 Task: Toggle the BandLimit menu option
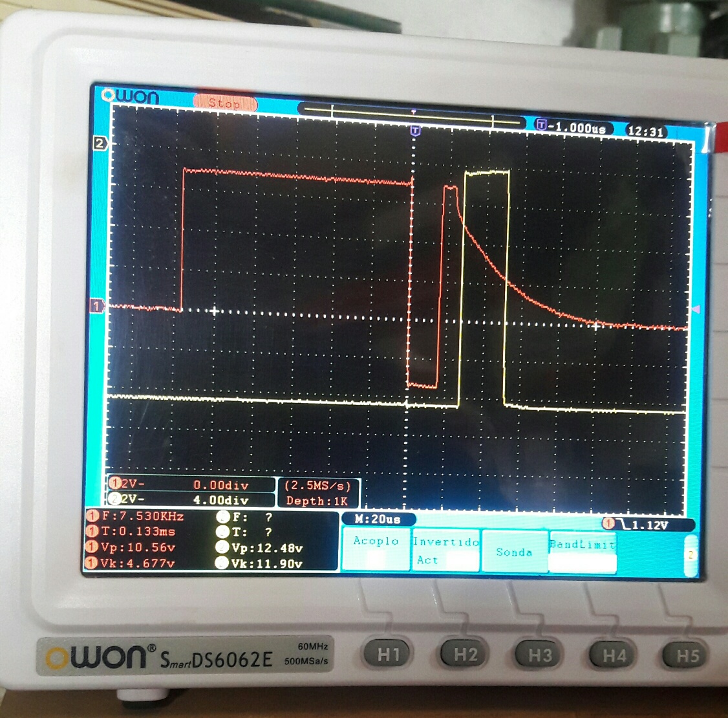[x=583, y=552]
